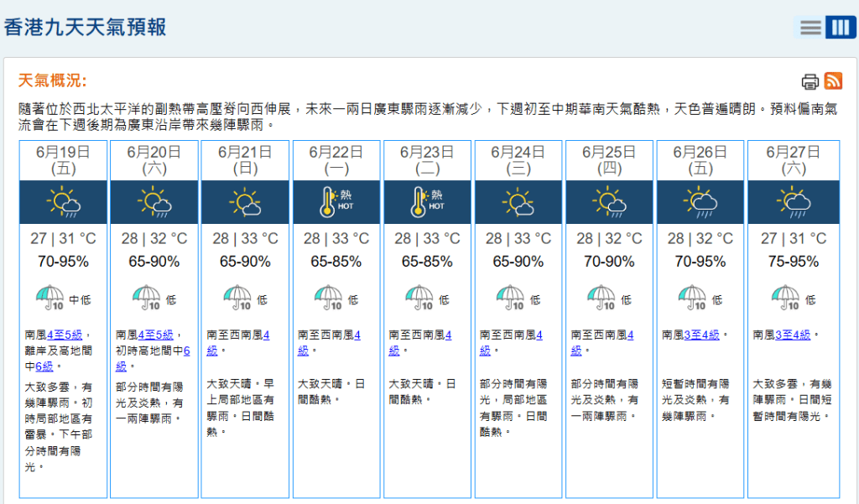Click 75-95% humidity under June 27
The image size is (859, 504).
794,262
